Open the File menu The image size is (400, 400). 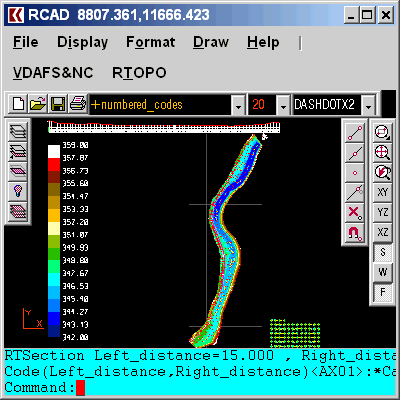[x=26, y=42]
